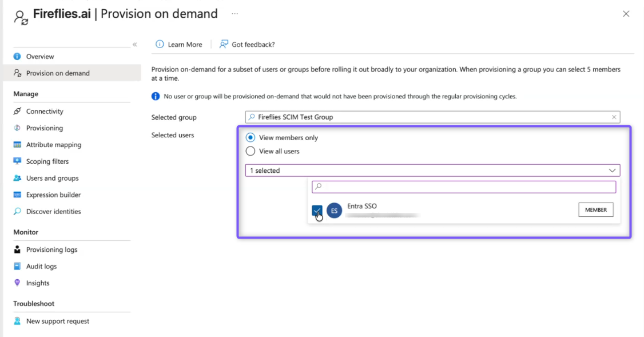This screenshot has height=337, width=644.
Task: Go to Users and groups
Action: pyautogui.click(x=52, y=178)
